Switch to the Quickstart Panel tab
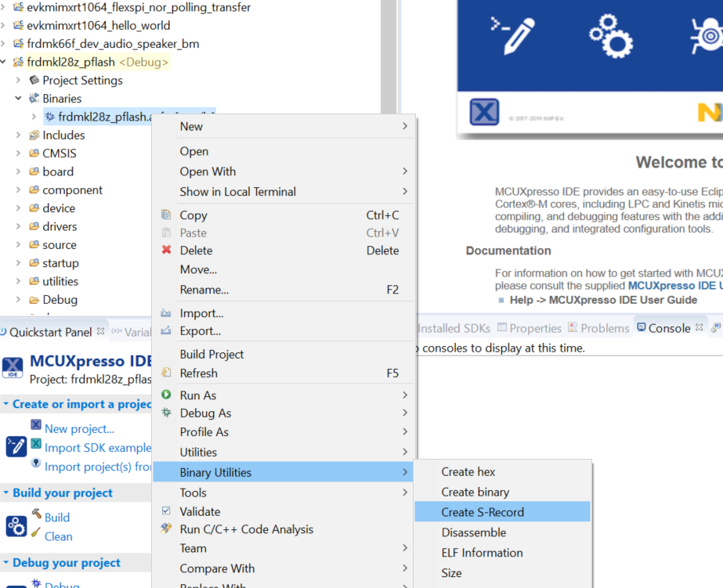The width and height of the screenshot is (723, 588). (x=51, y=332)
